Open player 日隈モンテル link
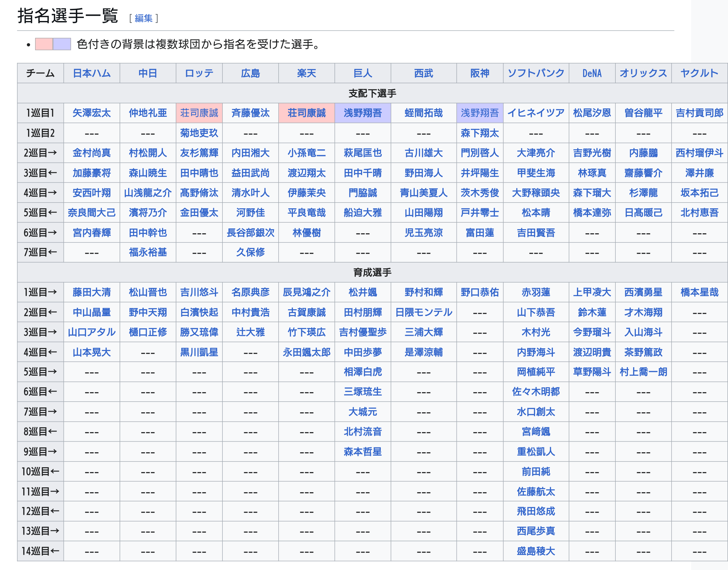 423,312
